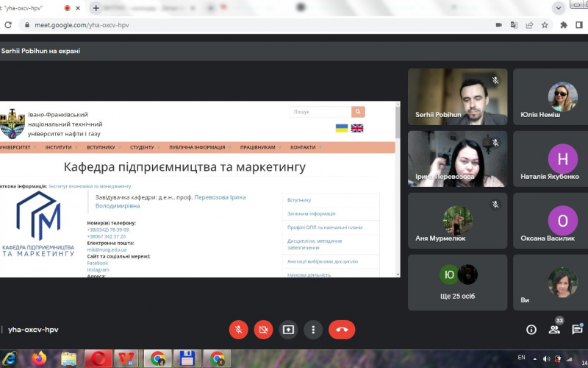Launch Firefox from the taskbar
The image size is (588, 368).
[x=39, y=359]
